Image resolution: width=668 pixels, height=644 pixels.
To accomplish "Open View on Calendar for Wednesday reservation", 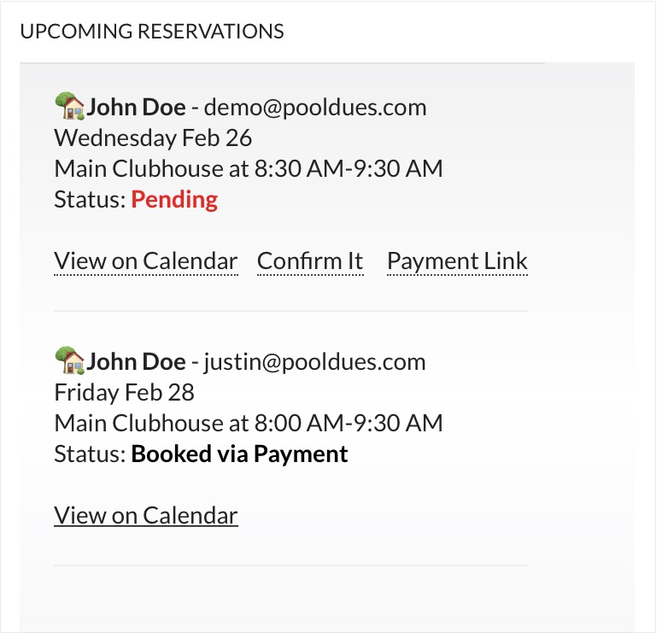I will (x=145, y=261).
